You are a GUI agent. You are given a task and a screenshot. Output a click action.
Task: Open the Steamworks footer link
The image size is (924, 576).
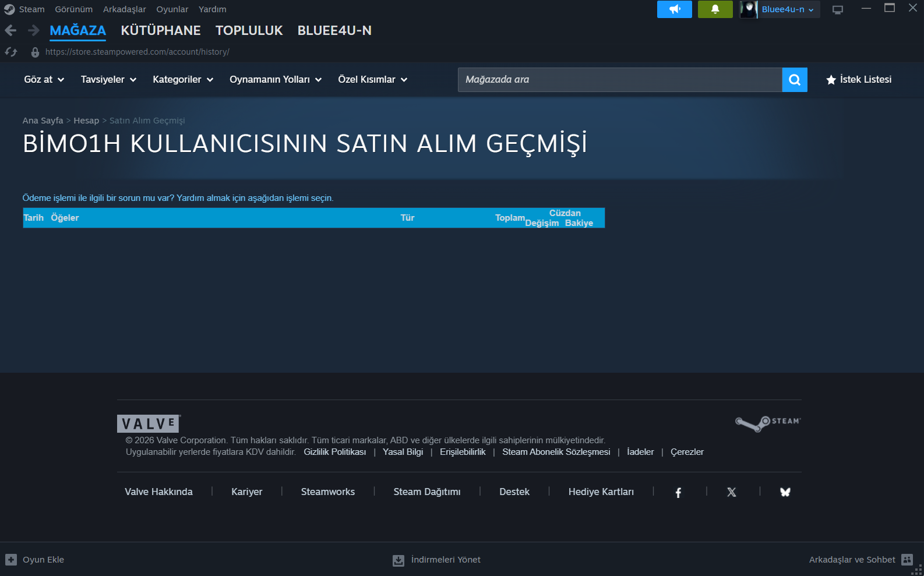coord(328,492)
